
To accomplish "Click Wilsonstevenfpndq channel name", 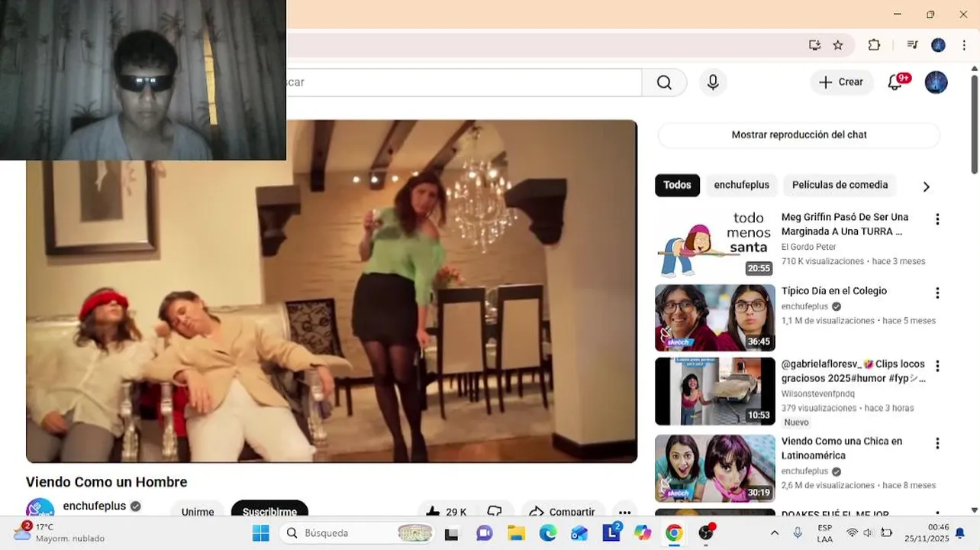I will click(818, 393).
